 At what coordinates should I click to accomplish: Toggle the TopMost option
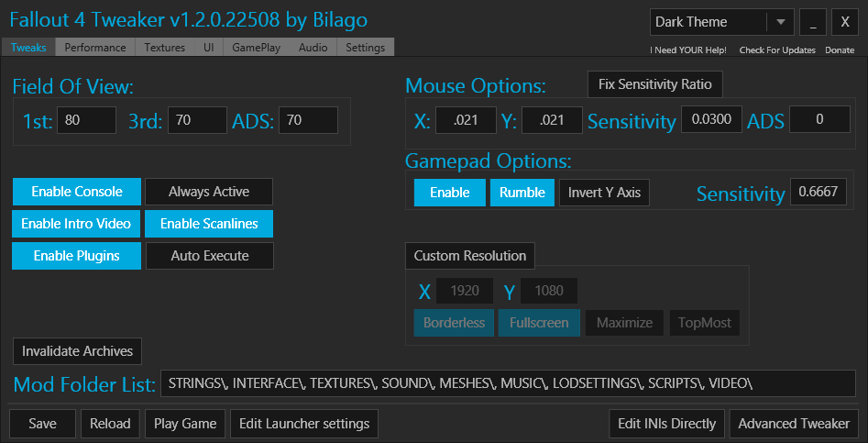pos(705,323)
